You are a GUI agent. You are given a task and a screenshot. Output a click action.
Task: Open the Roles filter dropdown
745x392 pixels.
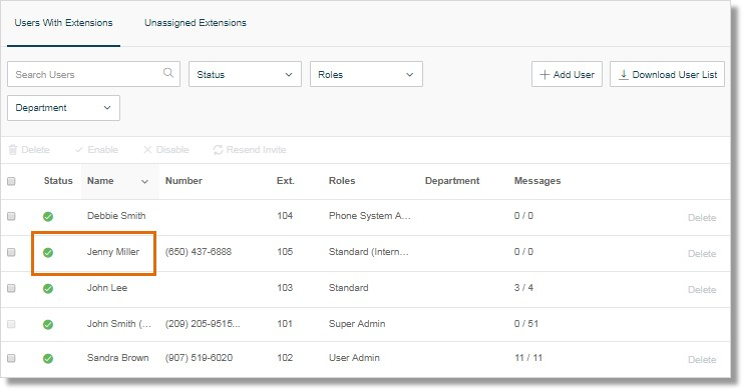coord(366,74)
